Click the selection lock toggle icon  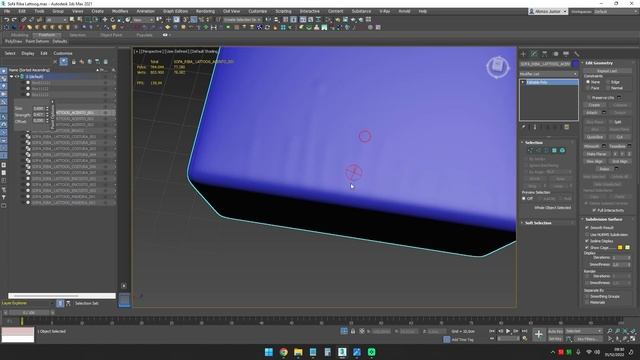pyautogui.click(x=353, y=331)
